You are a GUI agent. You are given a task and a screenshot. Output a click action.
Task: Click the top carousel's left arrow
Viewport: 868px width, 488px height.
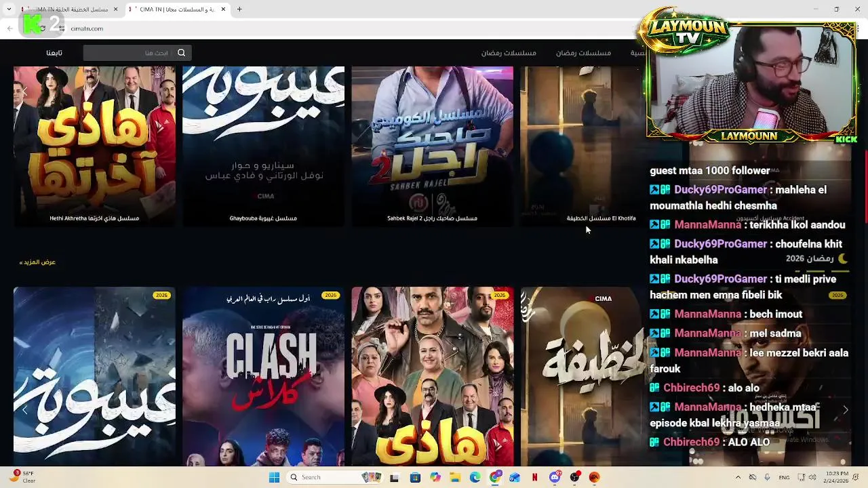coord(25,90)
